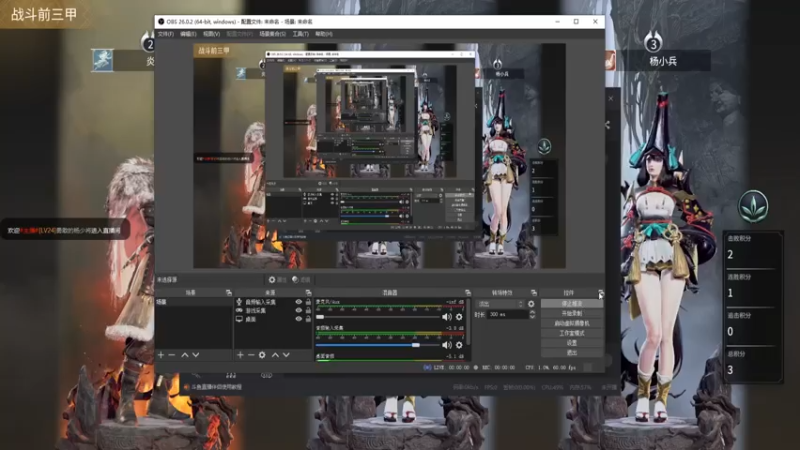Click the 启动虚拟摄像机 button
800x450 pixels.
[x=572, y=323]
